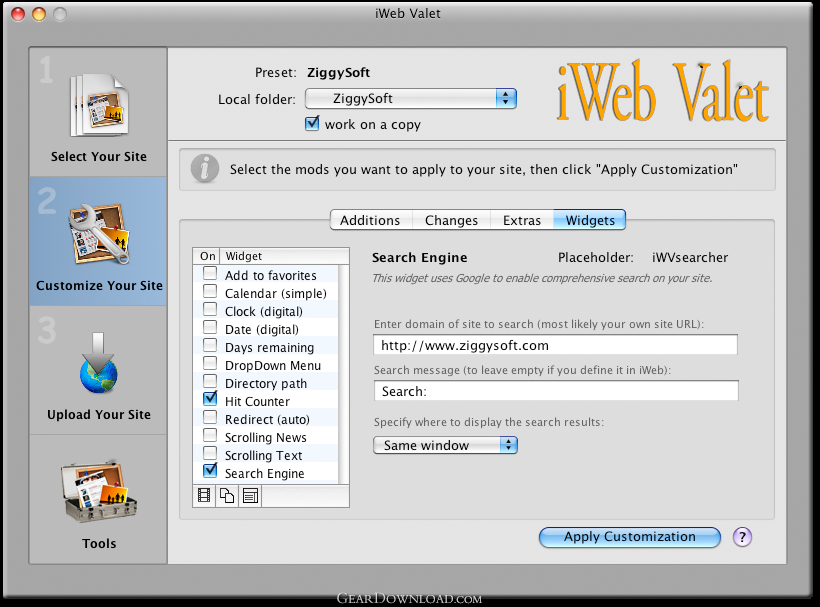Screen dimensions: 820x607
Task: Click the filmstrip icon below widget list
Action: (x=204, y=496)
